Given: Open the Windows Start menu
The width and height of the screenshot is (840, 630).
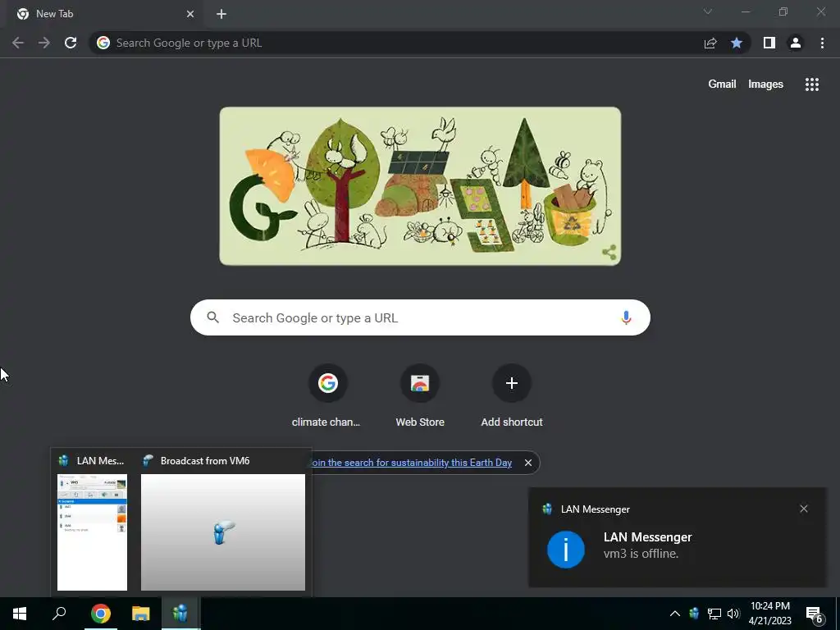Looking at the screenshot, I should pos(20,614).
